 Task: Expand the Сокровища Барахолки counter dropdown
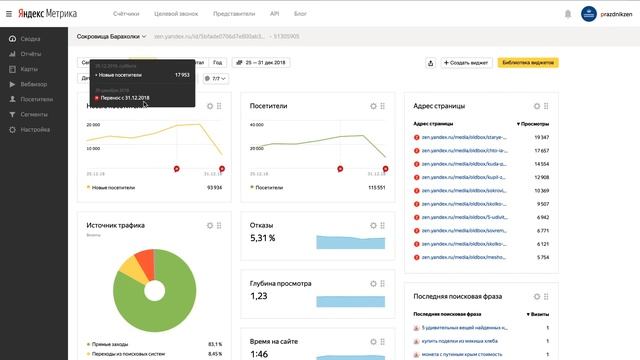pyautogui.click(x=111, y=36)
